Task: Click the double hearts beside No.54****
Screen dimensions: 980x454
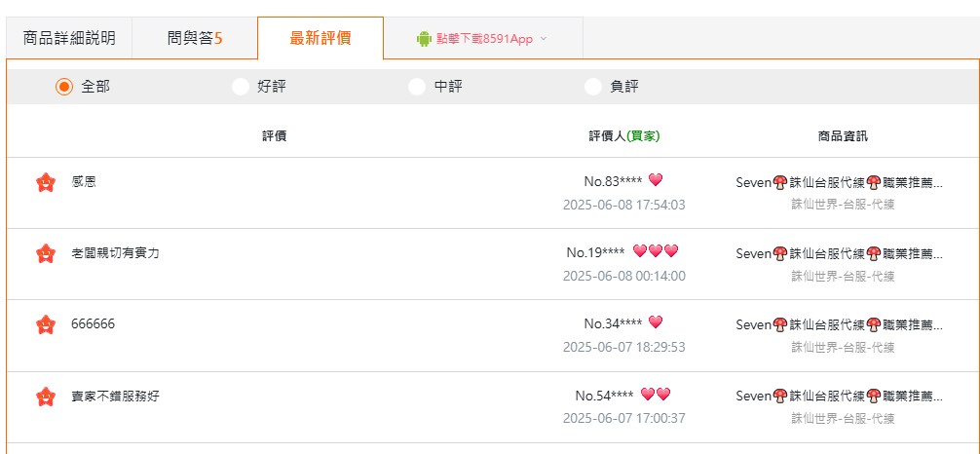Action: click(656, 394)
